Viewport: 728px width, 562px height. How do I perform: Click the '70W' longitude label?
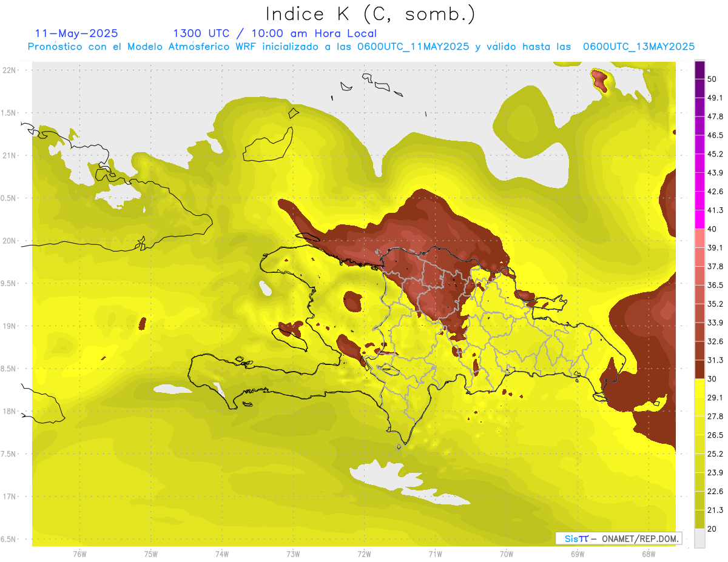tap(507, 554)
